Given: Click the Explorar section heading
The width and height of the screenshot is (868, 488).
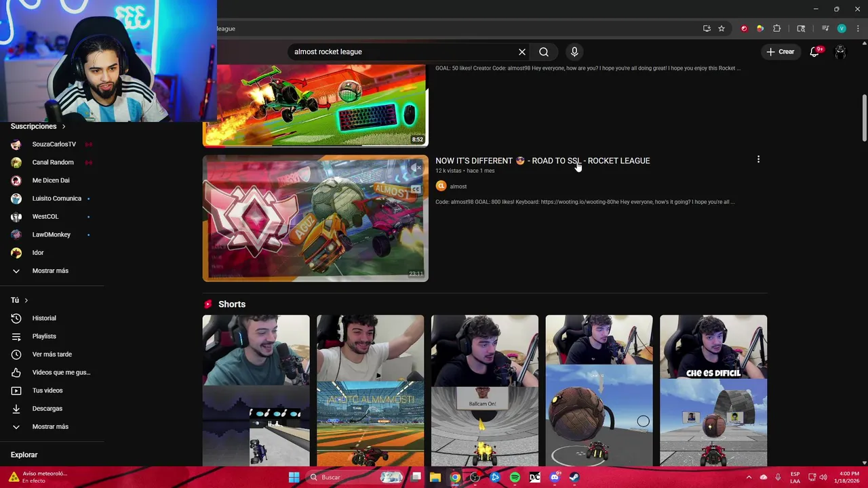Looking at the screenshot, I should (24, 455).
